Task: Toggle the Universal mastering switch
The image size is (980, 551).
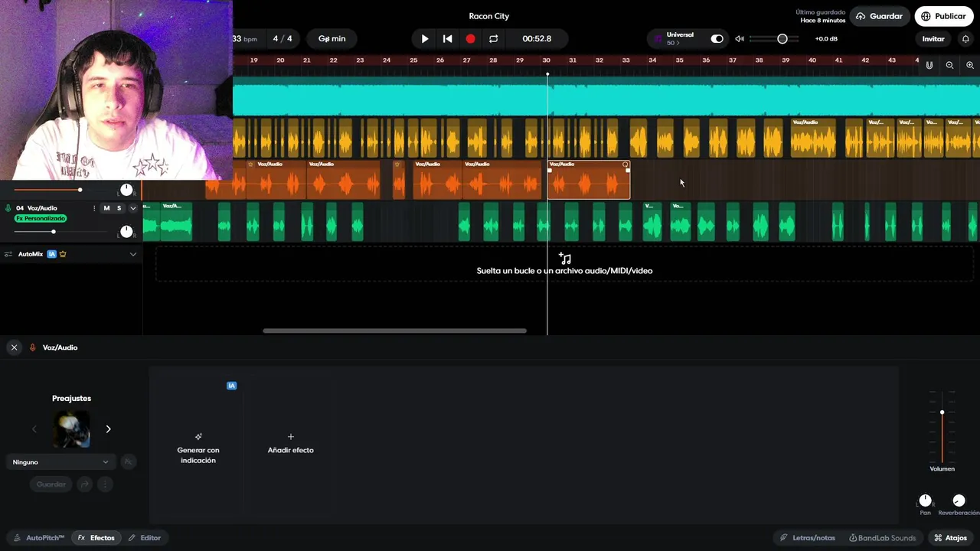Action: (717, 39)
